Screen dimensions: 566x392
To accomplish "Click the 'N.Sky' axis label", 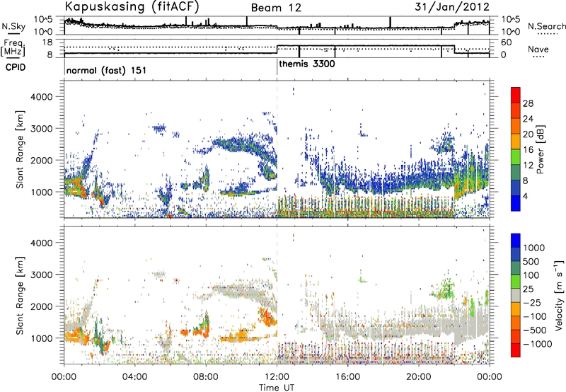I will (13, 26).
